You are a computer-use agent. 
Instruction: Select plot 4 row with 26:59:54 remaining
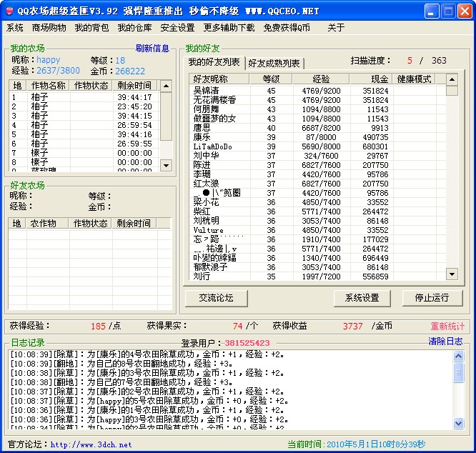coord(84,125)
